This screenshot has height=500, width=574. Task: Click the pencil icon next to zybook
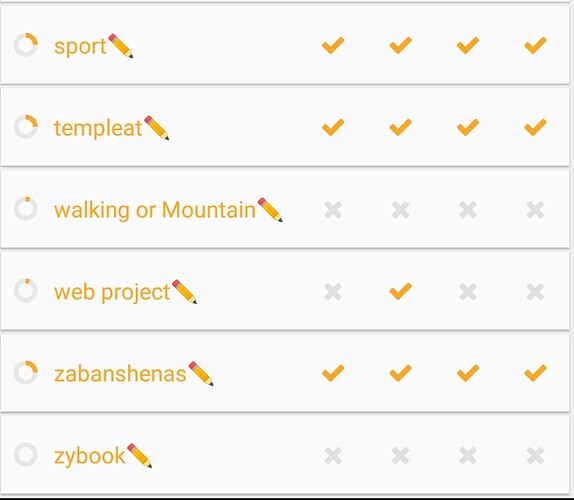(139, 456)
